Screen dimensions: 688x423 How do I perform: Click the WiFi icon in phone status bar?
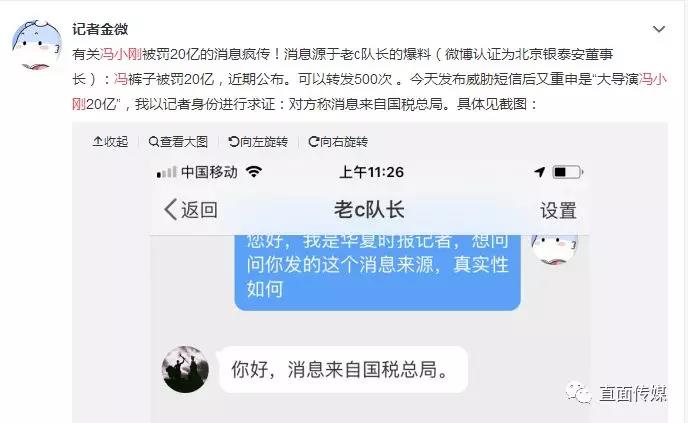coord(254,172)
